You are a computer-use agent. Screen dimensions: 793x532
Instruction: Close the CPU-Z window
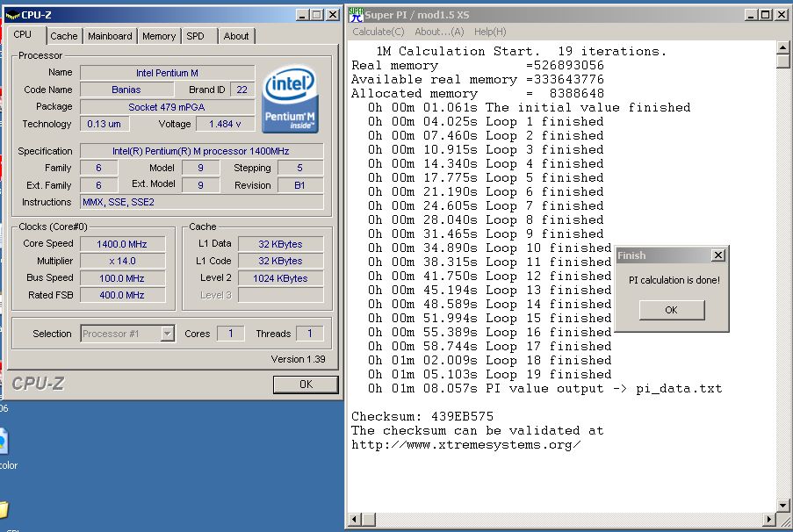coord(332,15)
